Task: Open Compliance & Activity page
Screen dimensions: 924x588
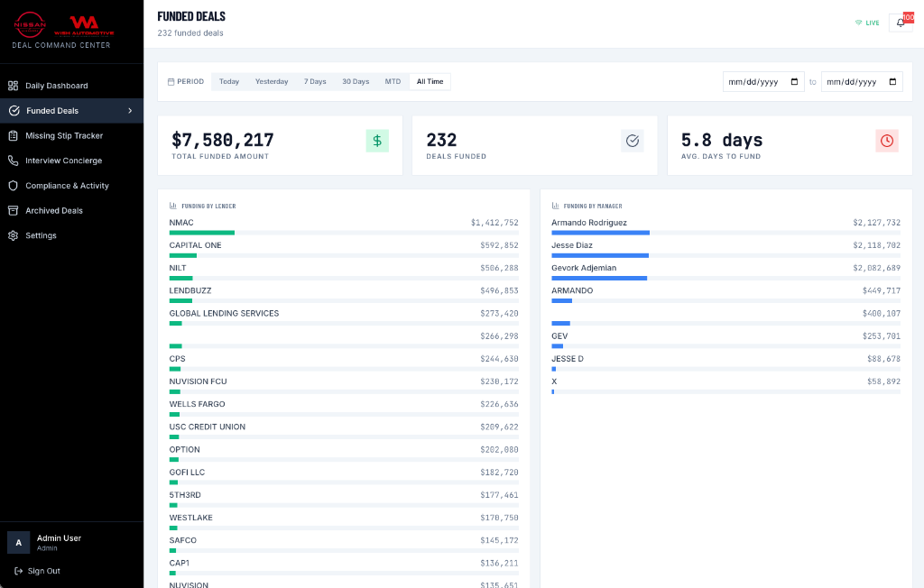Action: [71, 186]
